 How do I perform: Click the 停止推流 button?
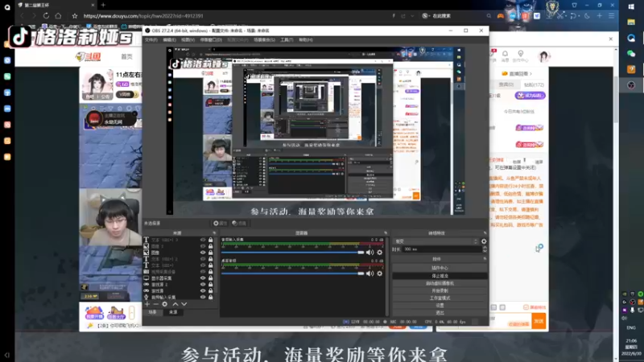(440, 276)
